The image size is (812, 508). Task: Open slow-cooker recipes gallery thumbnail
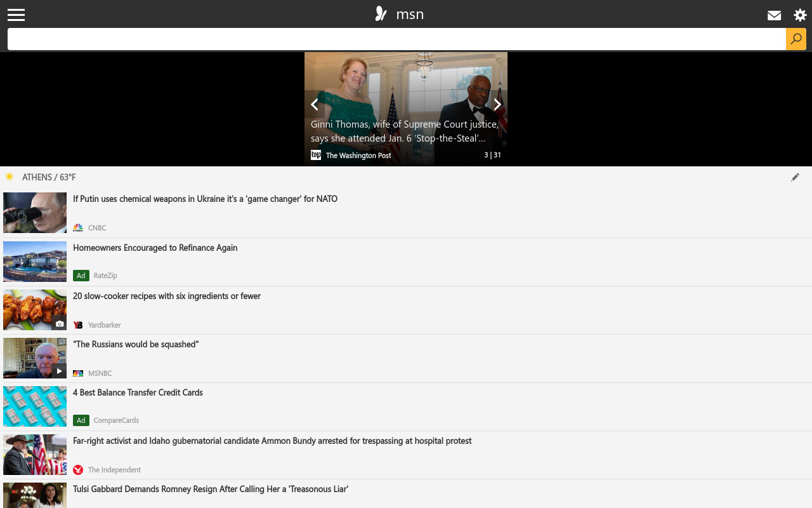(x=35, y=310)
